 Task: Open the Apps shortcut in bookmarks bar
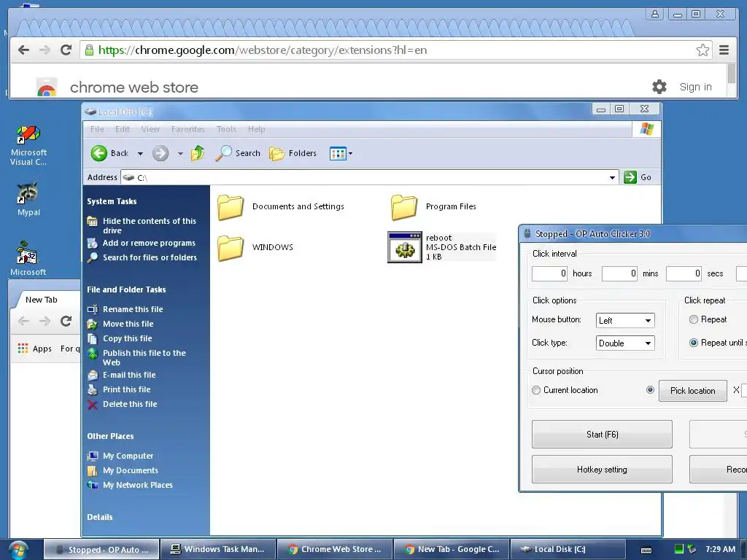pos(35,349)
